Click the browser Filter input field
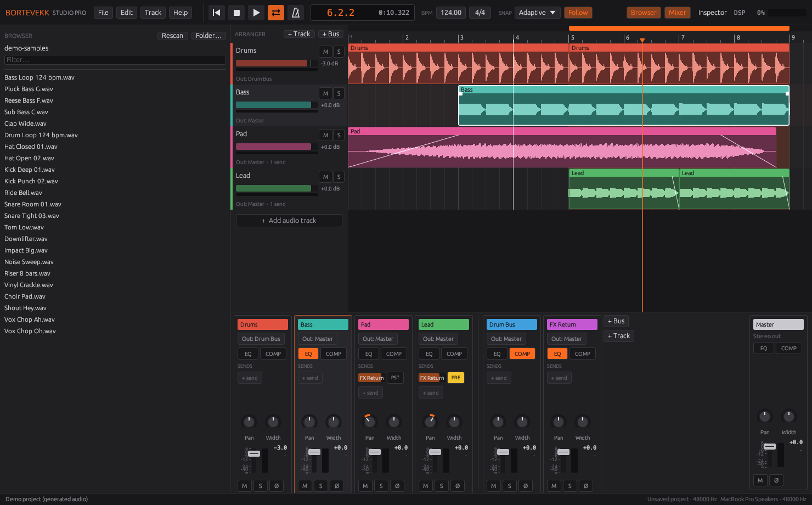812x505 pixels. (115, 60)
